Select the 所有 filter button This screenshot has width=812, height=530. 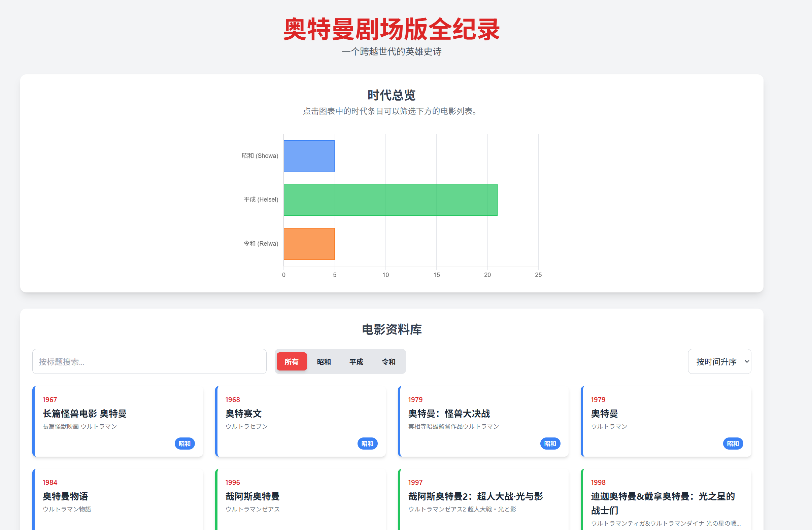291,361
